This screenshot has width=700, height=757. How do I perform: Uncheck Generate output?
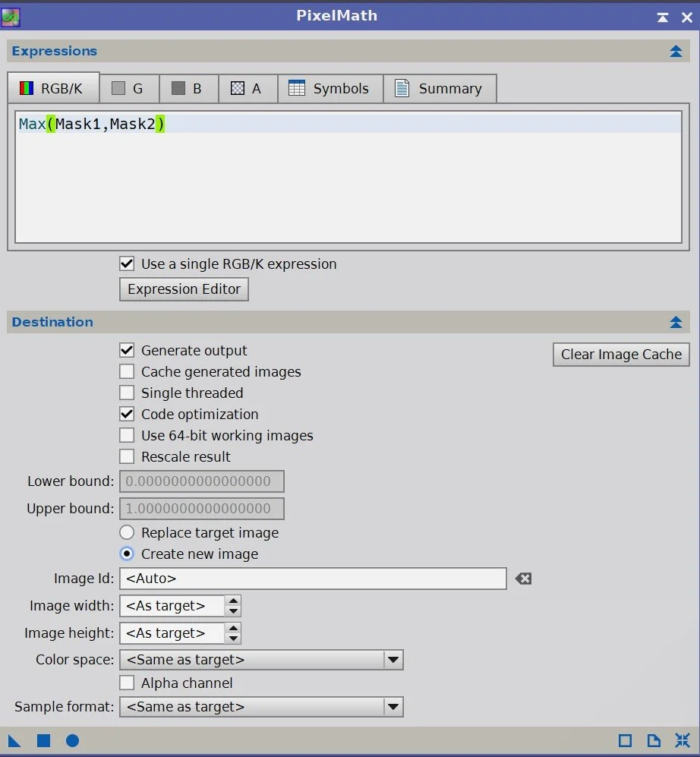[127, 350]
